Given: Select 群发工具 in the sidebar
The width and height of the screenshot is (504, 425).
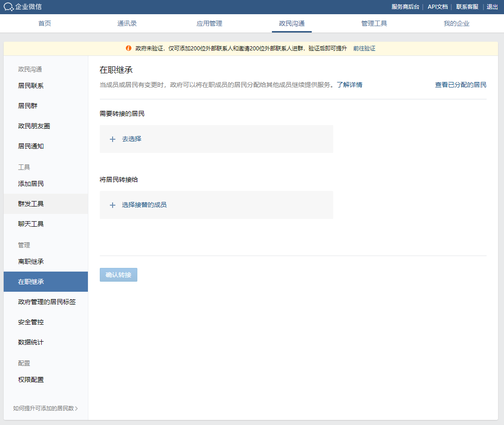Looking at the screenshot, I should click(46, 204).
